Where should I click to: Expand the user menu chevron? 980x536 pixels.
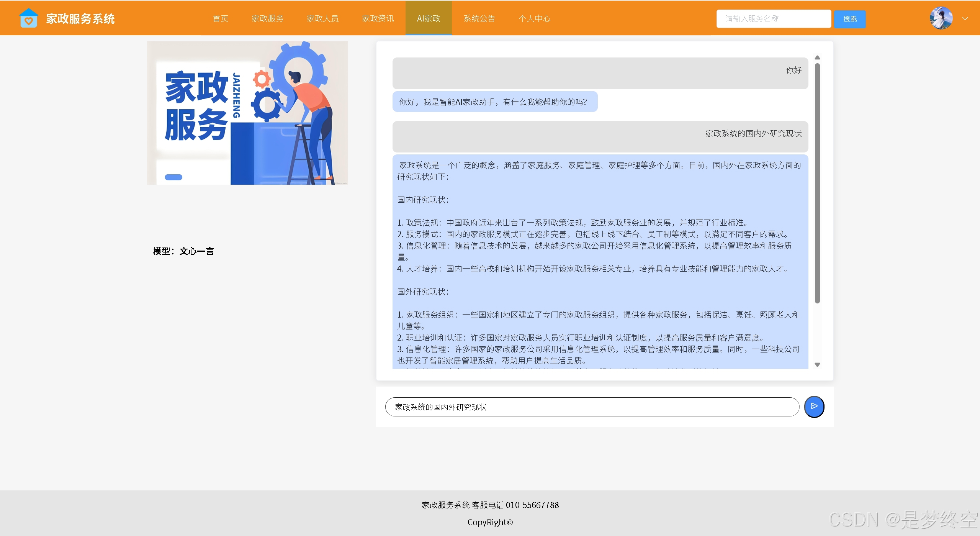click(965, 18)
